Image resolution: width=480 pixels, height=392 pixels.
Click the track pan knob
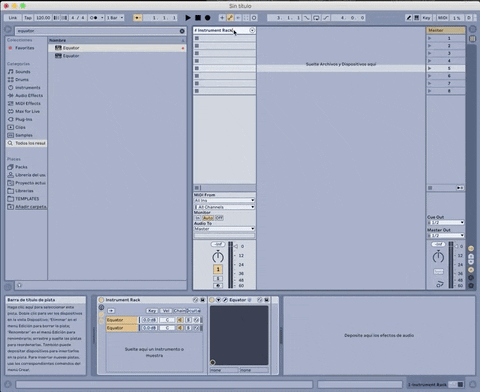point(218,257)
